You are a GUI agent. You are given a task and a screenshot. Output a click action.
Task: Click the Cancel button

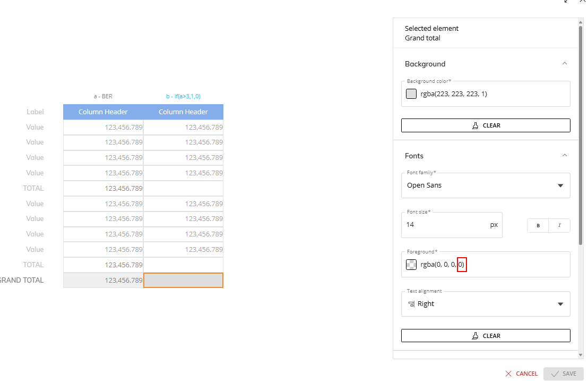coord(521,374)
